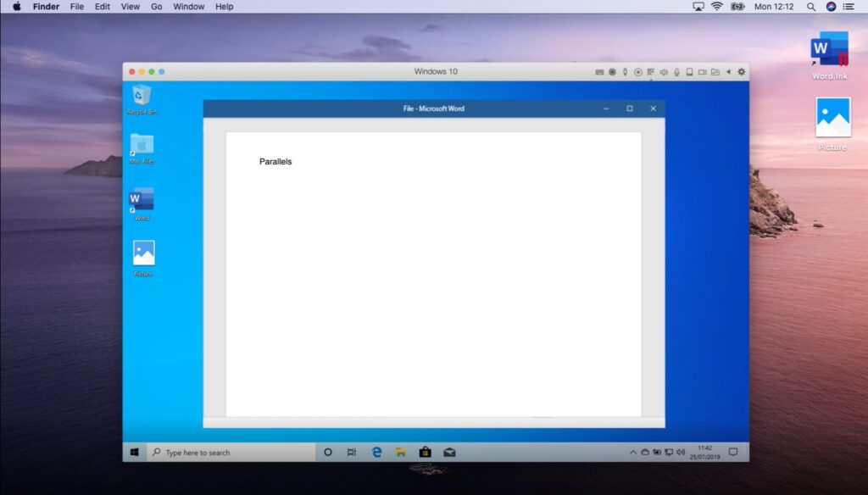This screenshot has width=868, height=495.
Task: Open the Picture file on the Mac desktop
Action: tap(832, 123)
